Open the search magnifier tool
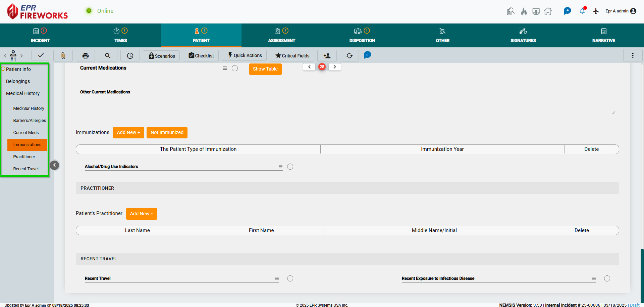The width and height of the screenshot is (644, 307). (108, 56)
